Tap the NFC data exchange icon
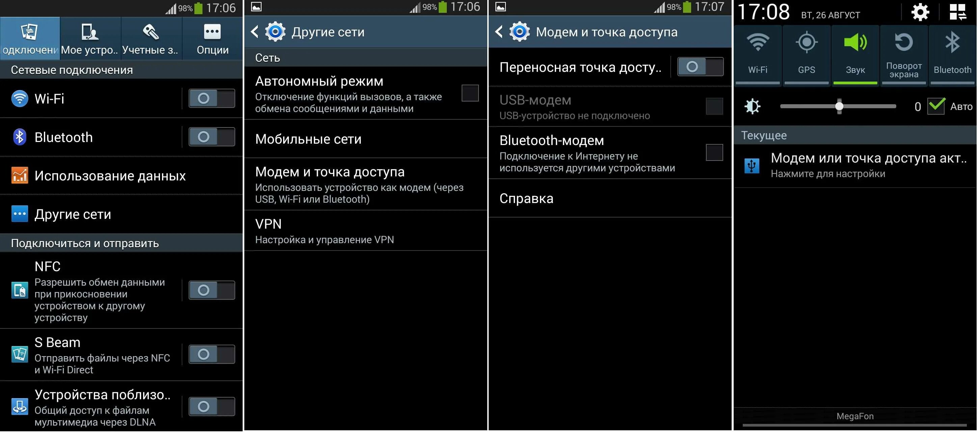The height and width of the screenshot is (433, 980). coord(19,289)
